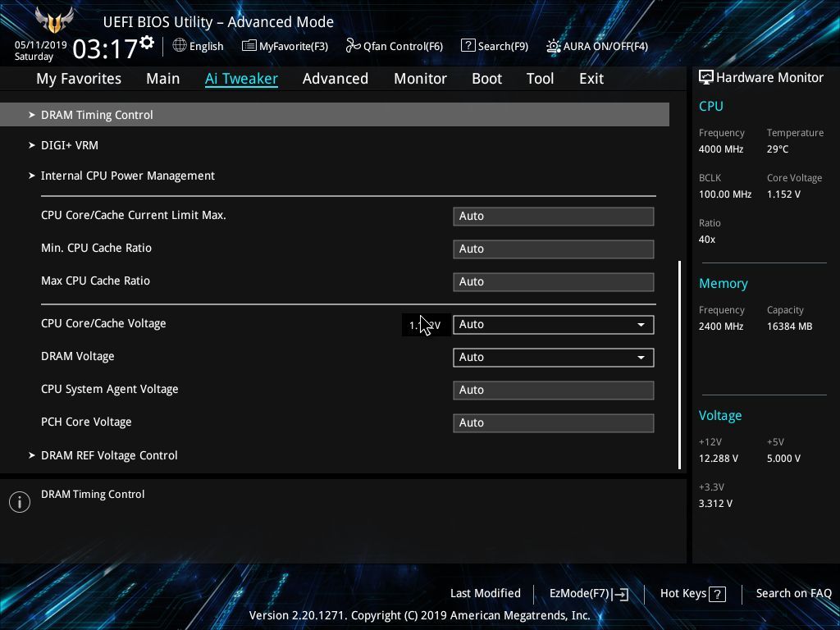Click the info icon in help panel
This screenshot has height=630, width=840.
click(20, 502)
